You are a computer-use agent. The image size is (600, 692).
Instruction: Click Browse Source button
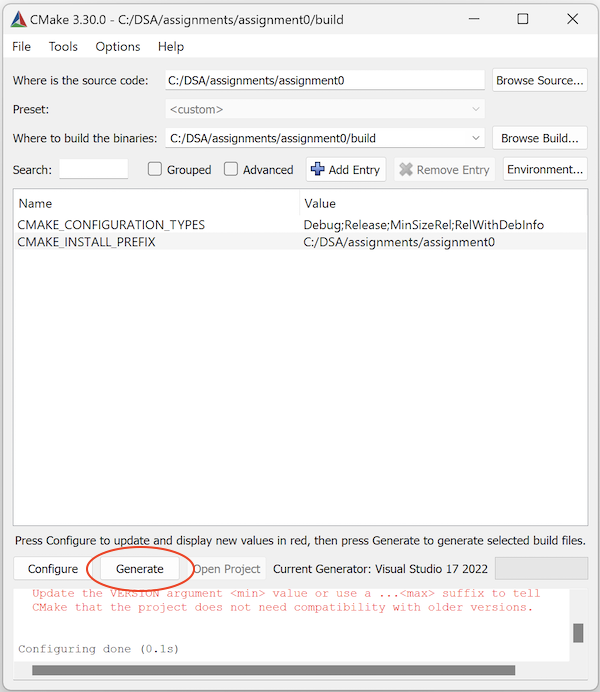pos(539,80)
